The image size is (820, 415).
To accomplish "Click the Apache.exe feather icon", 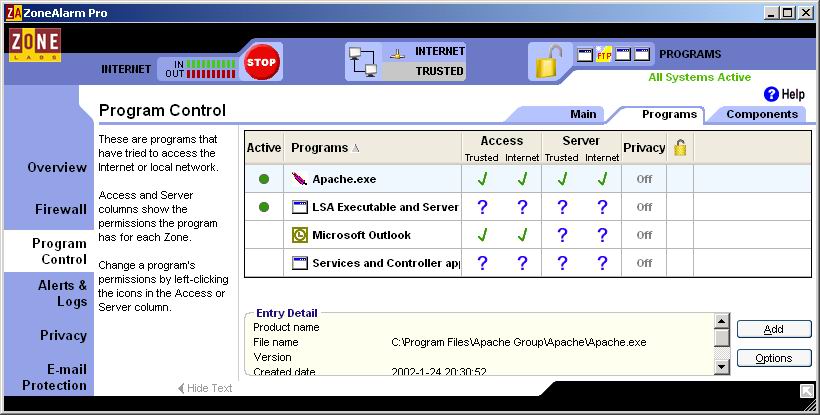I will coord(299,179).
